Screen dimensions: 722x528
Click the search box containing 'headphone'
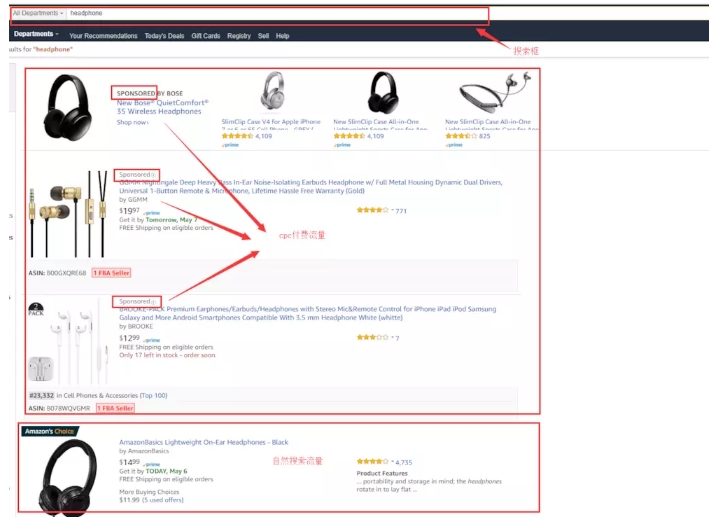pyautogui.click(x=270, y=15)
